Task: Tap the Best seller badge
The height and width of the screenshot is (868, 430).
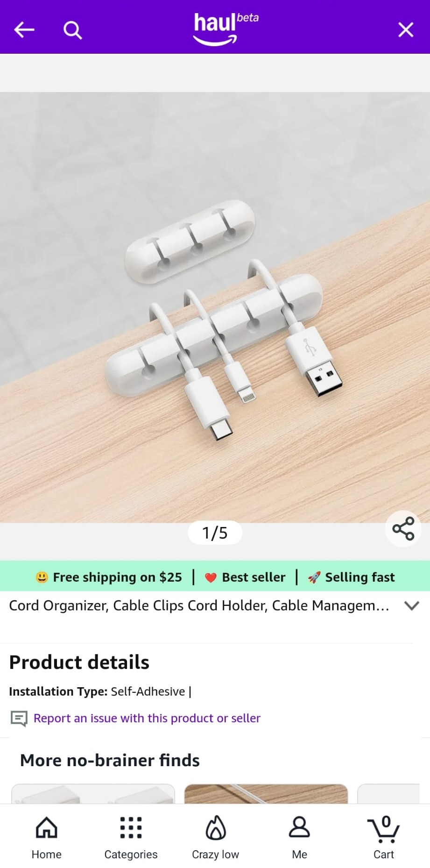Action: coord(245,577)
